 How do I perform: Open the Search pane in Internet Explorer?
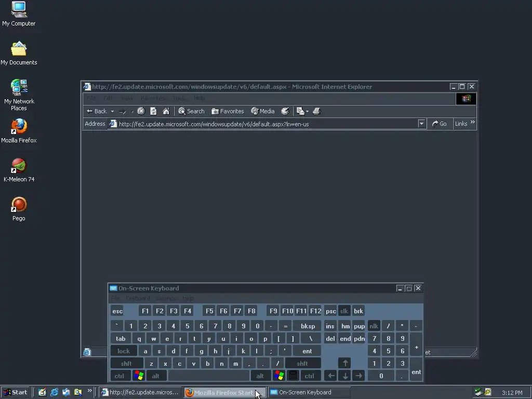[191, 111]
